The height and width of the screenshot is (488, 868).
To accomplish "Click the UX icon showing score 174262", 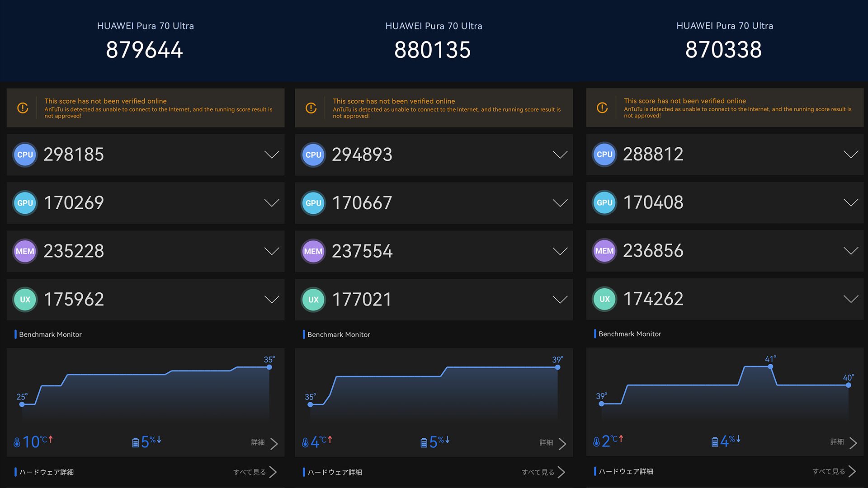I will point(604,299).
